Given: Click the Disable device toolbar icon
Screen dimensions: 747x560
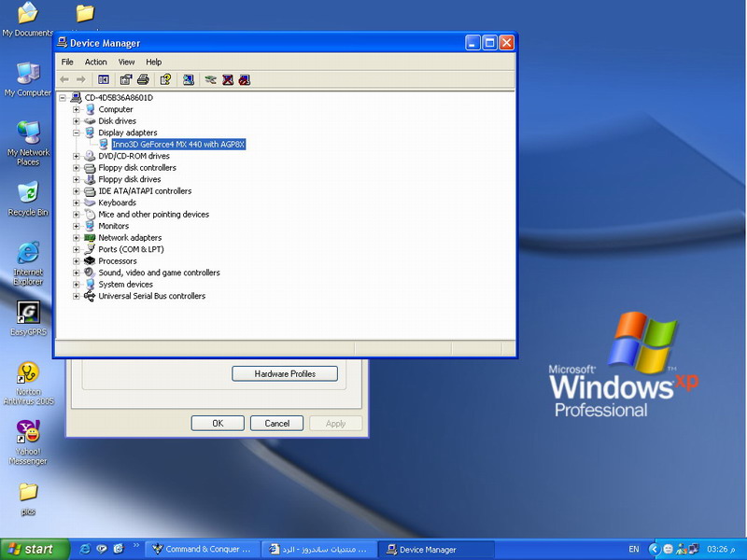Looking at the screenshot, I should pyautogui.click(x=245, y=79).
